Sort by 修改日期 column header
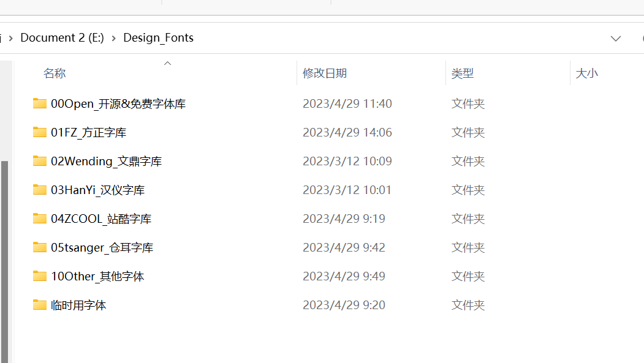Screen dimensions: 644x363 [x=325, y=73]
